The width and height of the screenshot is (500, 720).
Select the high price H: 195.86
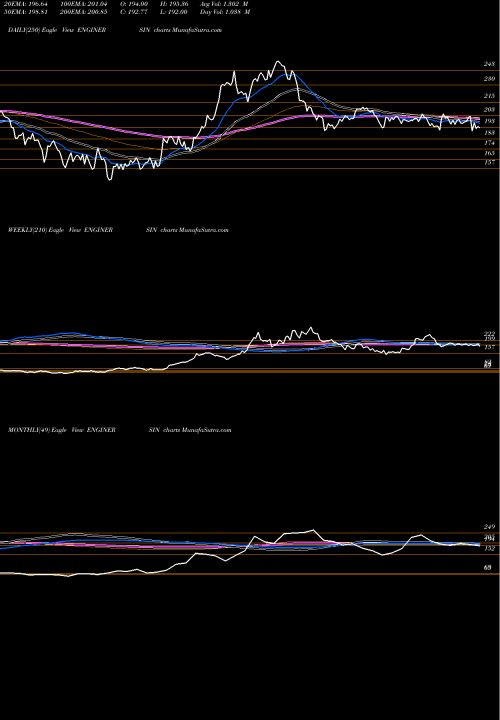point(174,4)
